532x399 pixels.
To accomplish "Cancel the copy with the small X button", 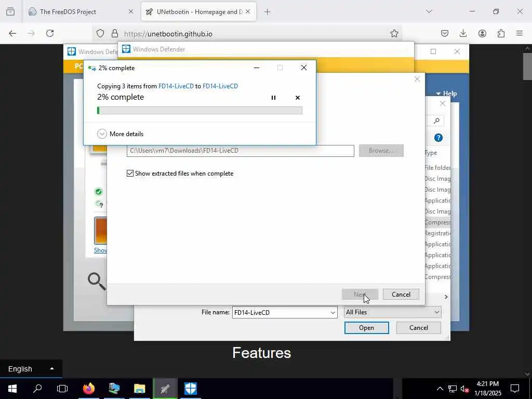I will (298, 98).
